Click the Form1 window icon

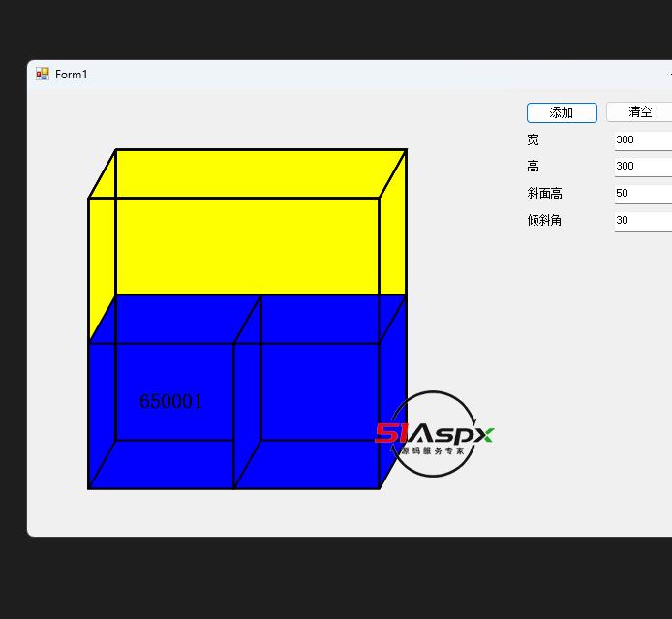coord(43,75)
